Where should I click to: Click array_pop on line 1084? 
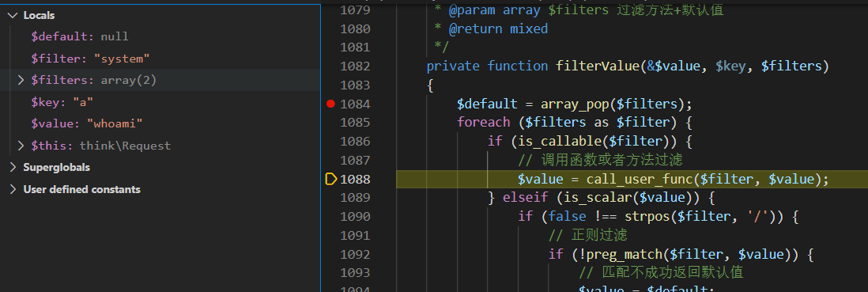pos(576,104)
